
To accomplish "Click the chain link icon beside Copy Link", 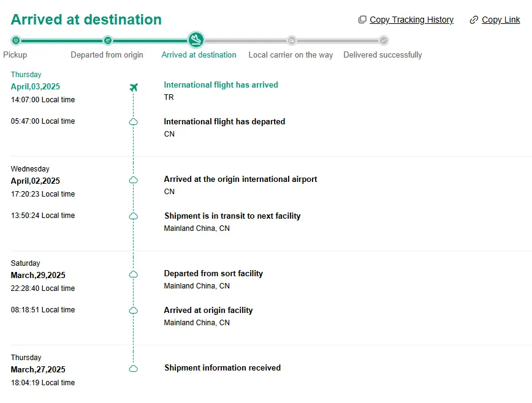I will [474, 20].
